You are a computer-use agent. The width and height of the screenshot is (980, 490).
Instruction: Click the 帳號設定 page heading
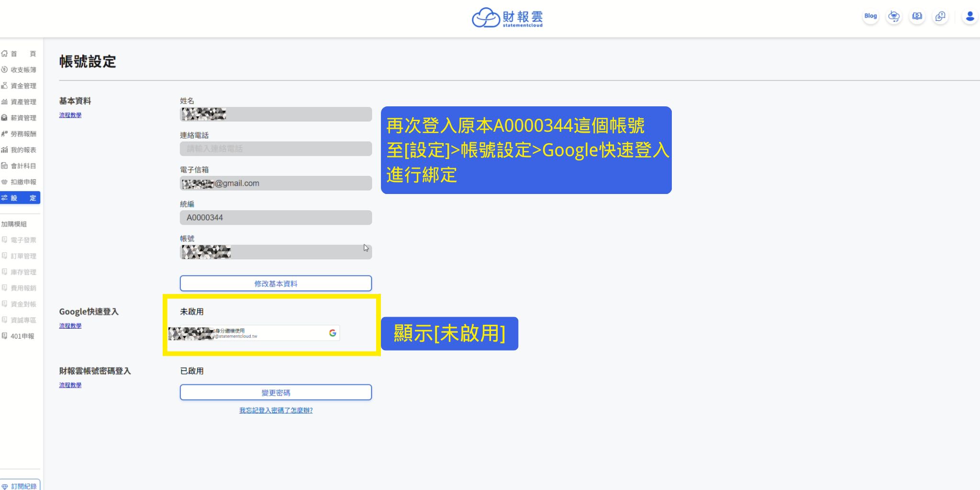(x=88, y=62)
